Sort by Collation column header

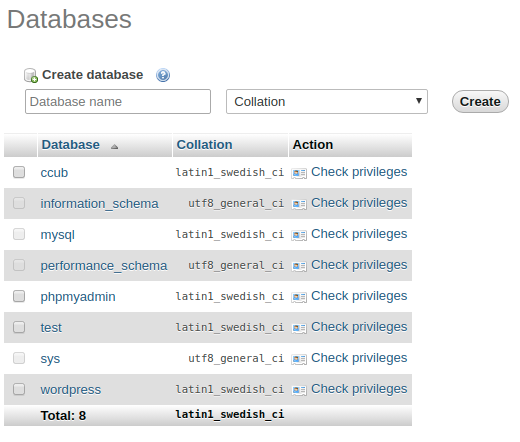coord(204,145)
